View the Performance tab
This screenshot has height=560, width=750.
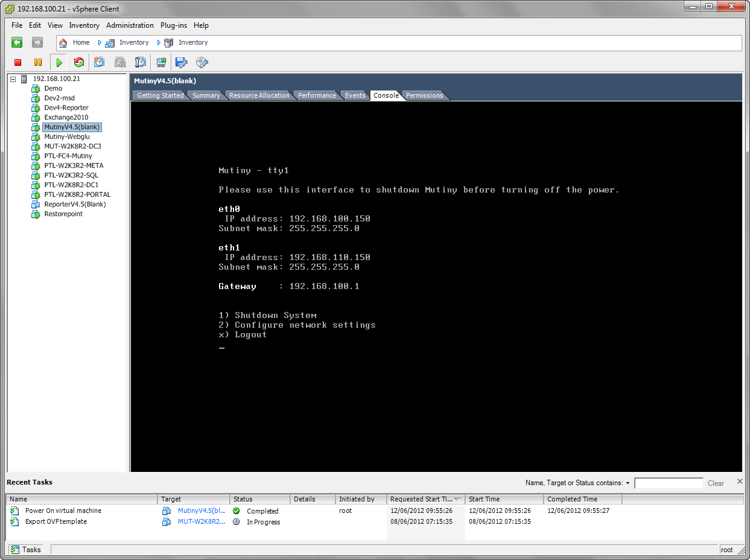[317, 95]
